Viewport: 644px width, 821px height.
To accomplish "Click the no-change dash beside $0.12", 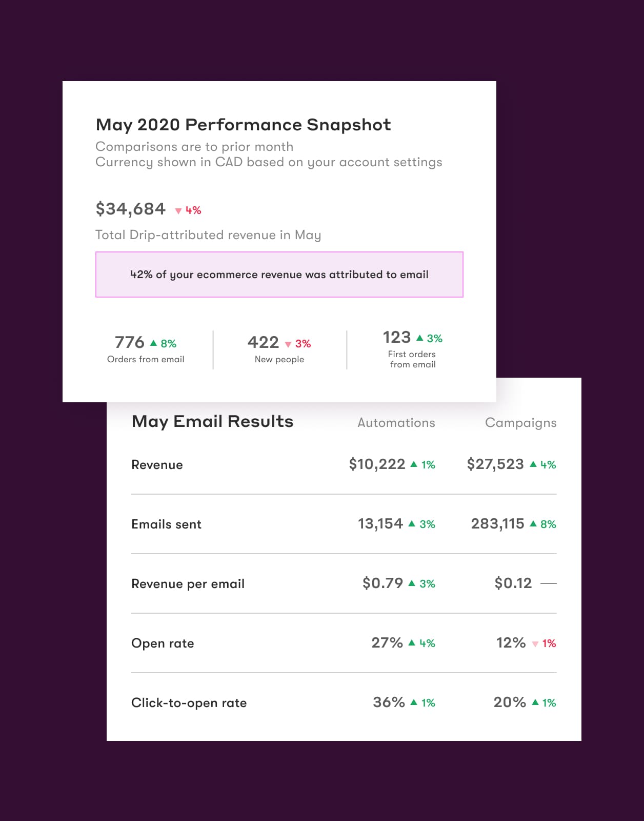I will coord(549,583).
